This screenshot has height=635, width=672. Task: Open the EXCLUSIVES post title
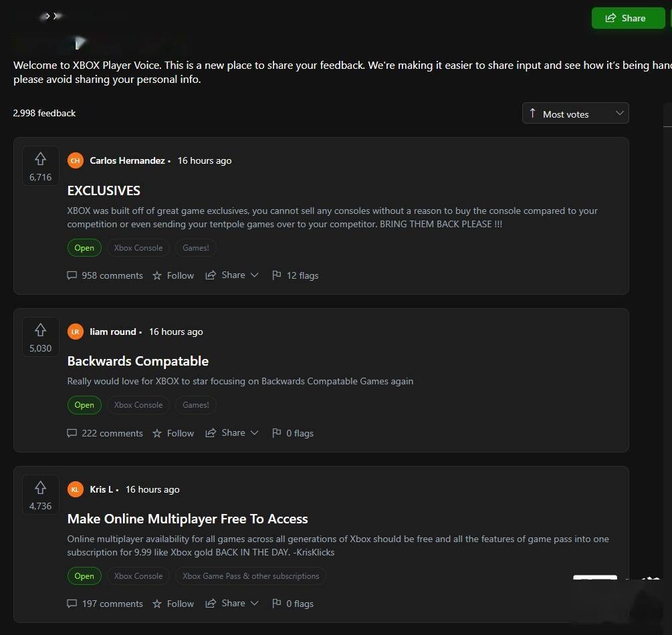pyautogui.click(x=104, y=190)
